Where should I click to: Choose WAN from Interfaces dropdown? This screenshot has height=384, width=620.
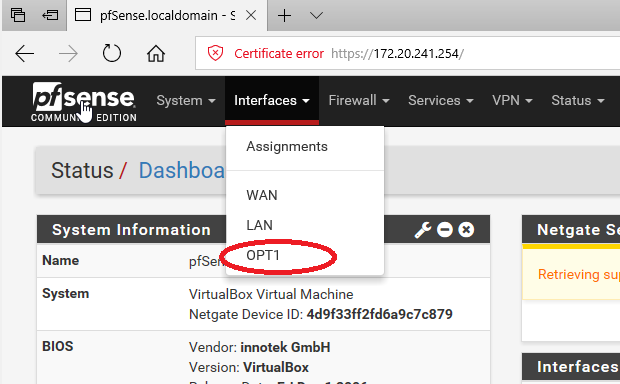pyautogui.click(x=305, y=195)
